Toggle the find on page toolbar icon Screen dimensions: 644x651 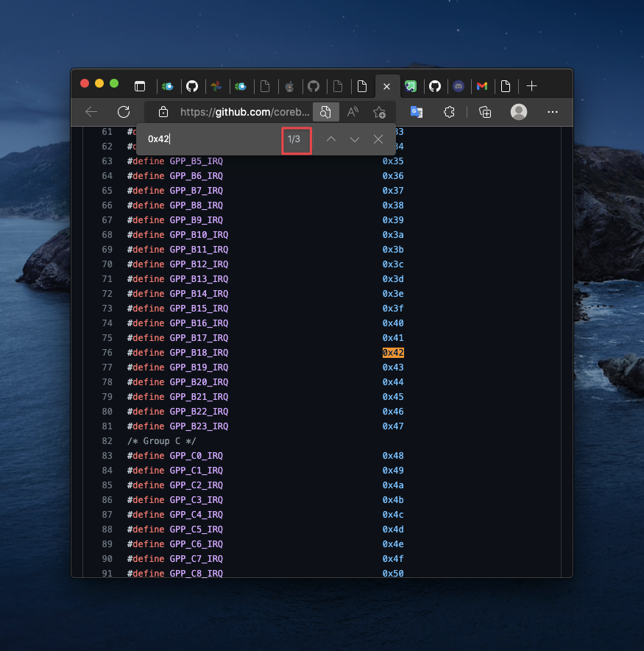[325, 112]
